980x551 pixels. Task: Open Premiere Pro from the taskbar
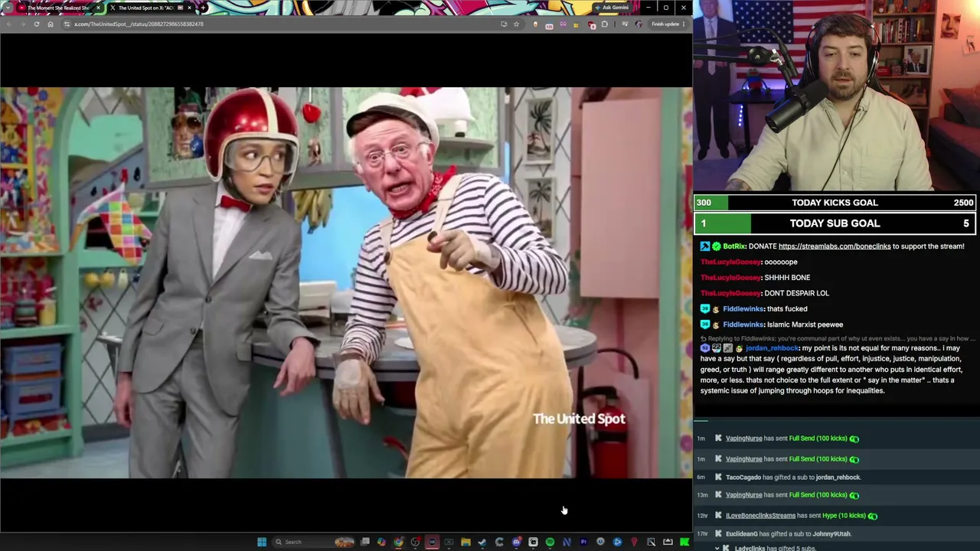pyautogui.click(x=583, y=542)
